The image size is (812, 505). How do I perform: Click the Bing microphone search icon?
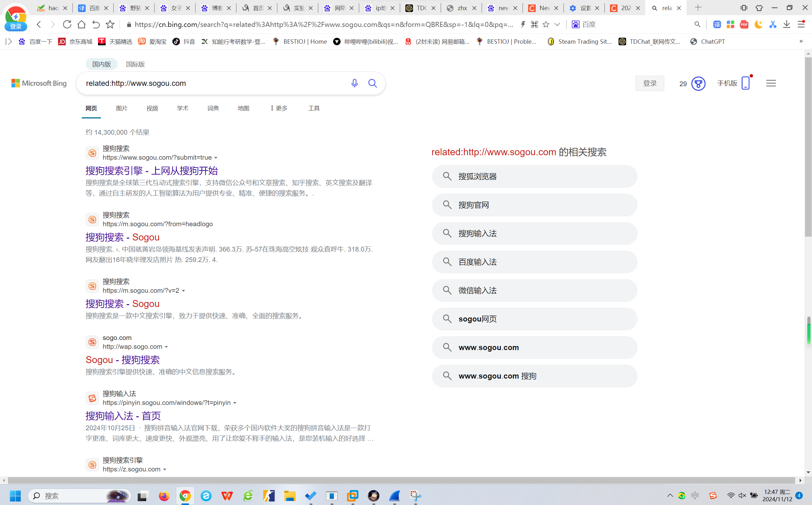354,83
